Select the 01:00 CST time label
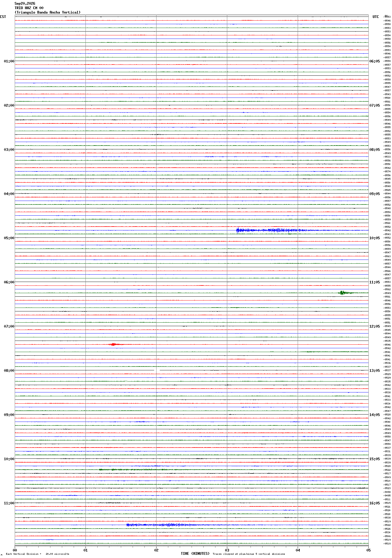Screen dimensions: 392x558 pyautogui.click(x=9, y=61)
